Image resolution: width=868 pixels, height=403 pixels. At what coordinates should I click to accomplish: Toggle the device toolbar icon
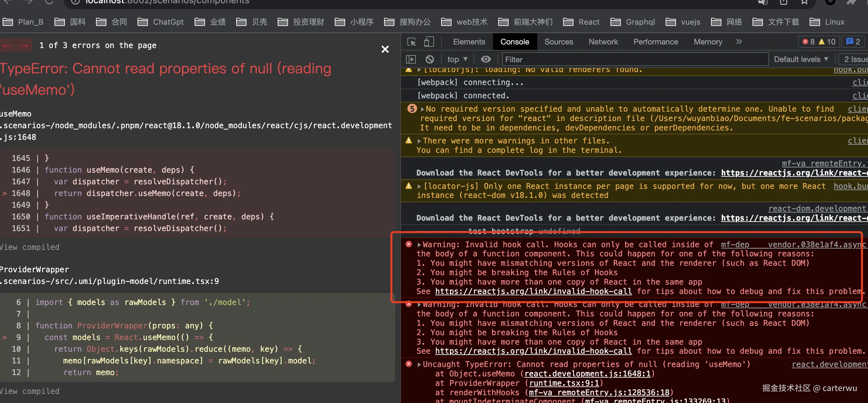click(x=428, y=42)
